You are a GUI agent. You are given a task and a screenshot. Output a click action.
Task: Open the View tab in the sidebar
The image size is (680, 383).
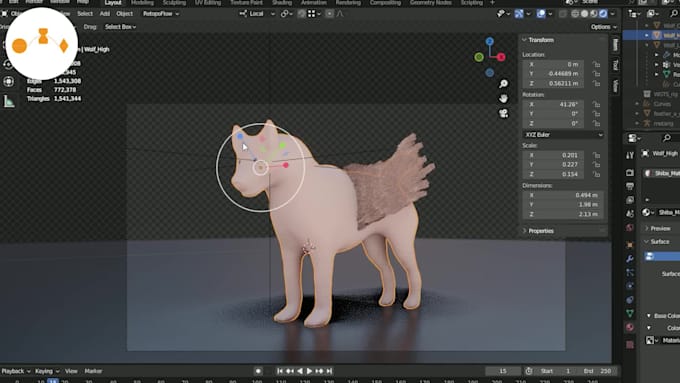615,86
